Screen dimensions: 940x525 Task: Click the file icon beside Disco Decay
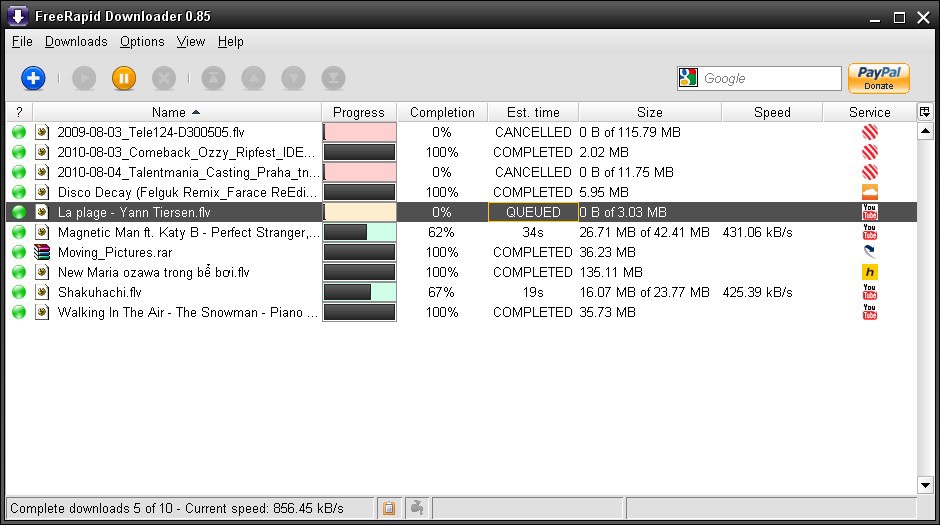click(41, 192)
